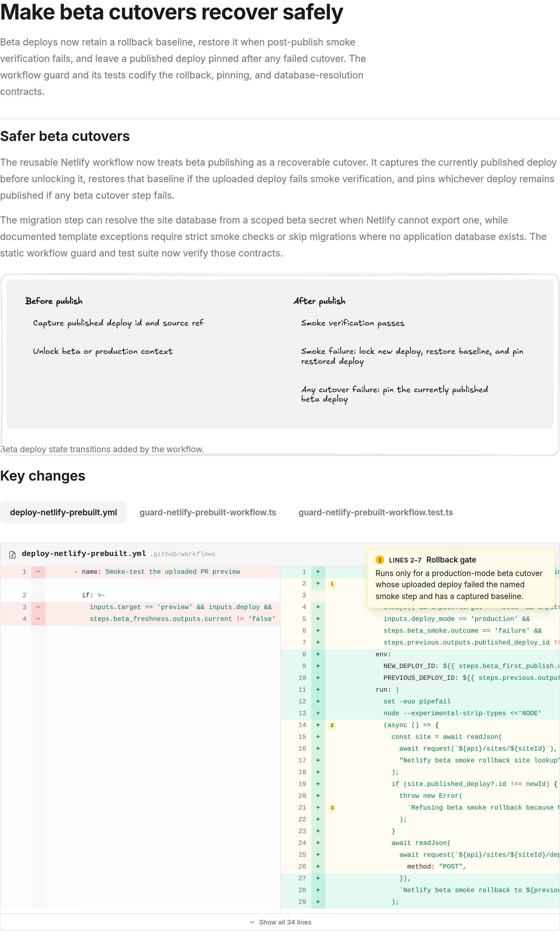This screenshot has height=931, width=560.
Task: Select the deploy-netlify-prebuilt.yml tab
Action: pyautogui.click(x=63, y=512)
